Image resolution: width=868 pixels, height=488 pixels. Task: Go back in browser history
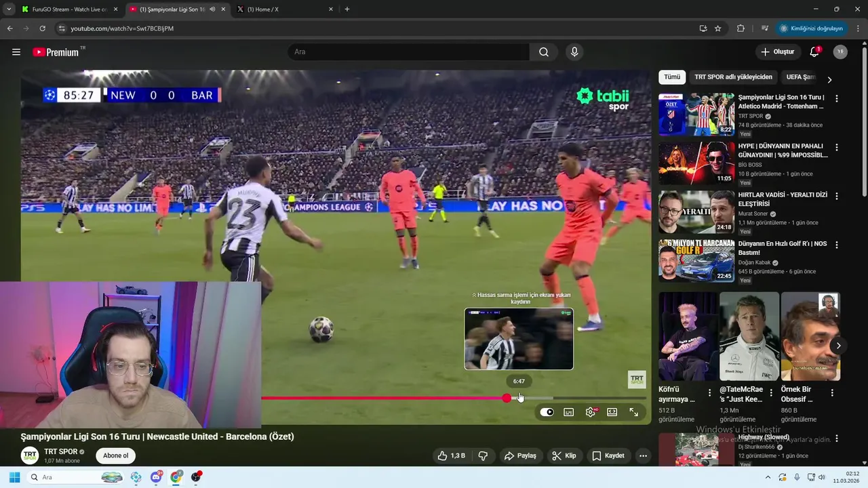[x=9, y=28]
